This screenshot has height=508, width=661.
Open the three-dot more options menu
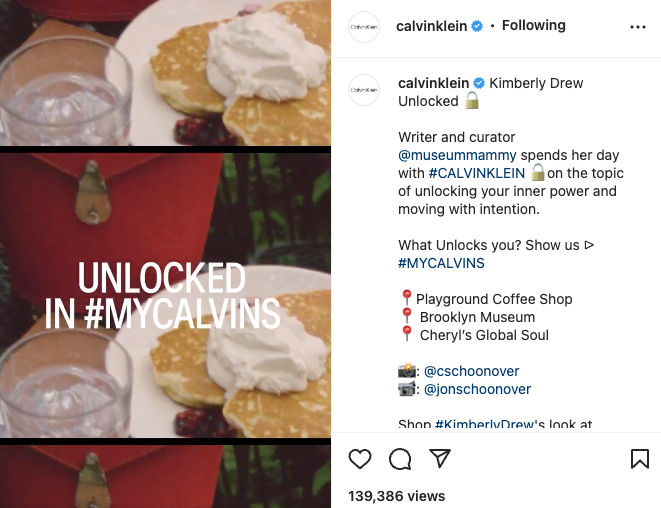(x=638, y=27)
